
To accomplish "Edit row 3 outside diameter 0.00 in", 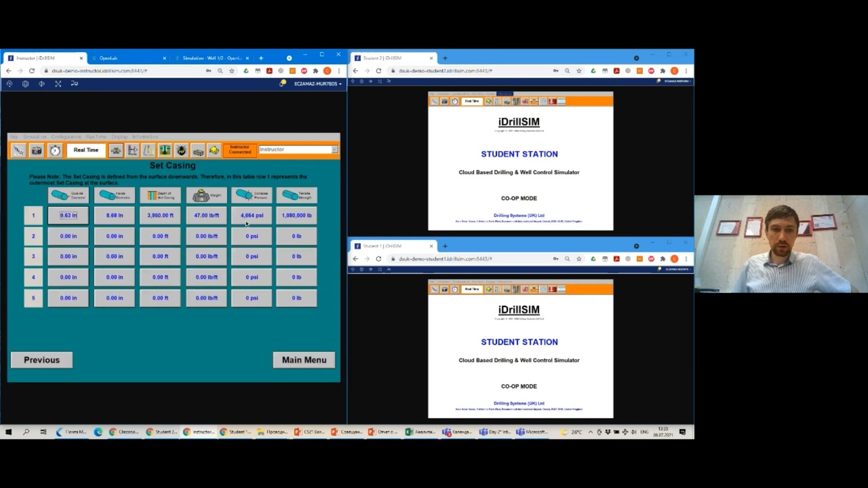I will point(68,256).
